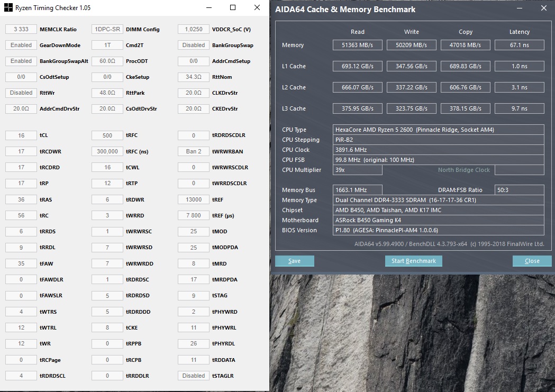Click the MEMCLK Ratio value 3 333
Image resolution: width=555 pixels, height=392 pixels.
pos(21,30)
